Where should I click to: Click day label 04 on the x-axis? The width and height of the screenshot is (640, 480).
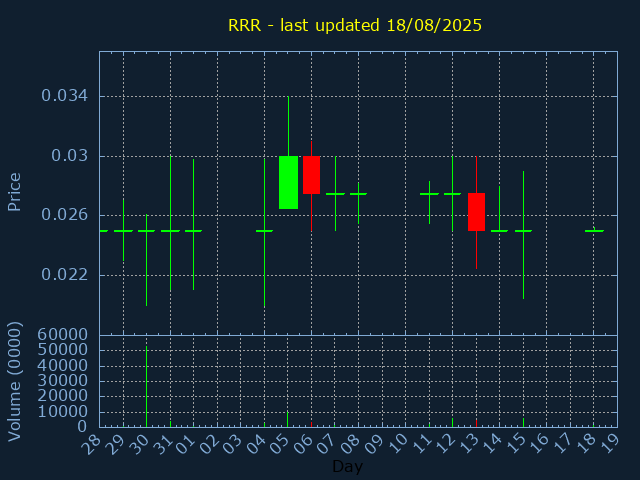pos(256,444)
